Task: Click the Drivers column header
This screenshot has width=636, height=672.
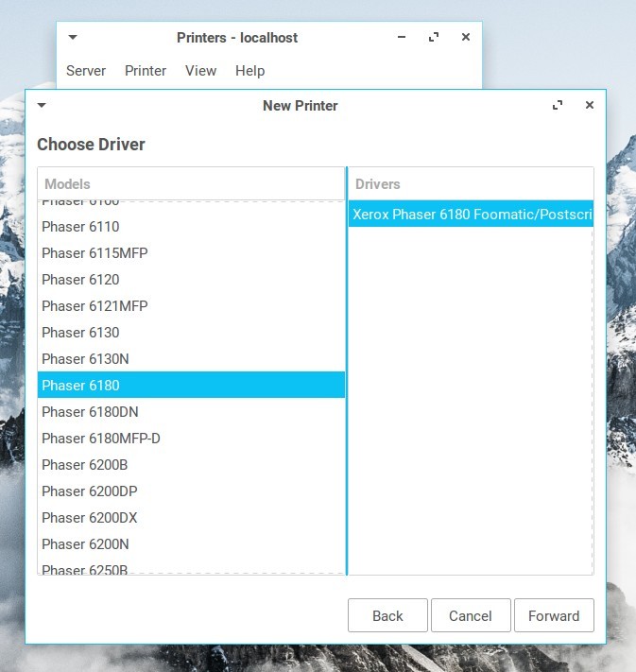Action: coord(471,184)
